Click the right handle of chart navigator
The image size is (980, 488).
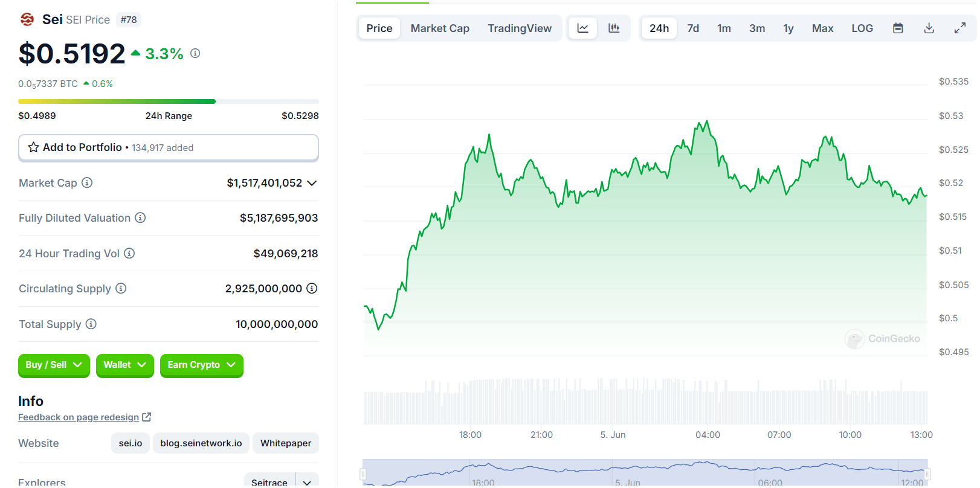click(x=927, y=474)
